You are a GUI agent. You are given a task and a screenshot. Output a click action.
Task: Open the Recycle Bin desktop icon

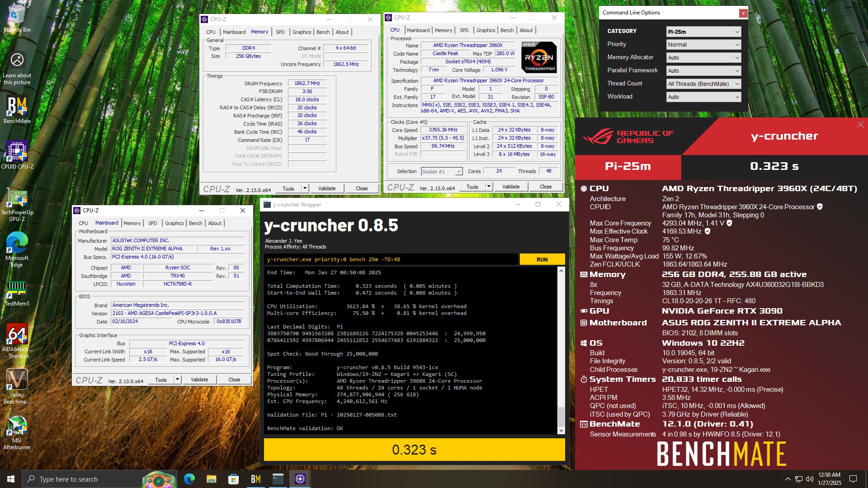coord(17,18)
